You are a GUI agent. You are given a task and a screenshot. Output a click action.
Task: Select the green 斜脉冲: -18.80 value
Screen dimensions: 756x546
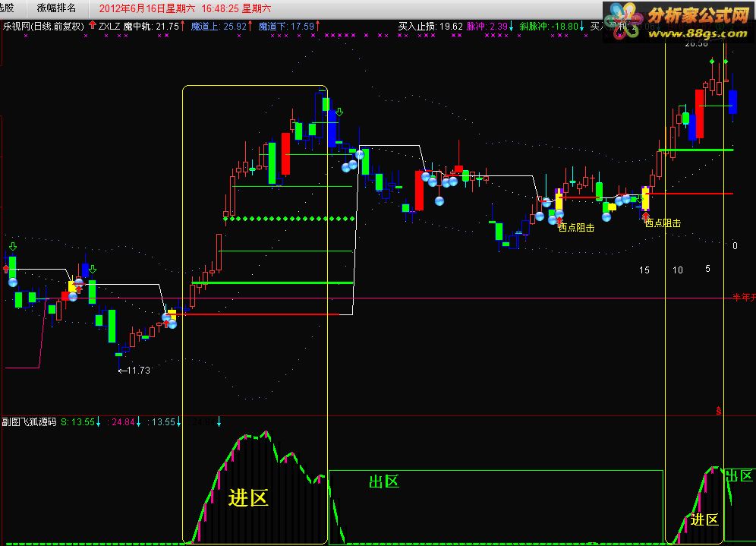pyautogui.click(x=549, y=26)
